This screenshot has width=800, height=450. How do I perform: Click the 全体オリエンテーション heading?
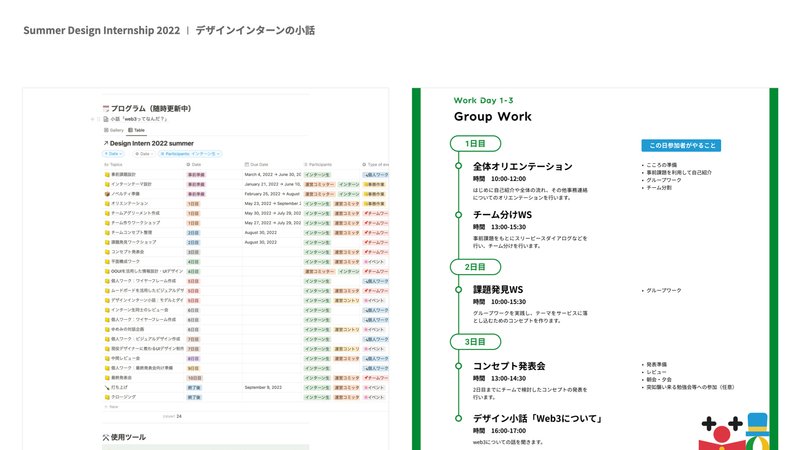click(522, 166)
